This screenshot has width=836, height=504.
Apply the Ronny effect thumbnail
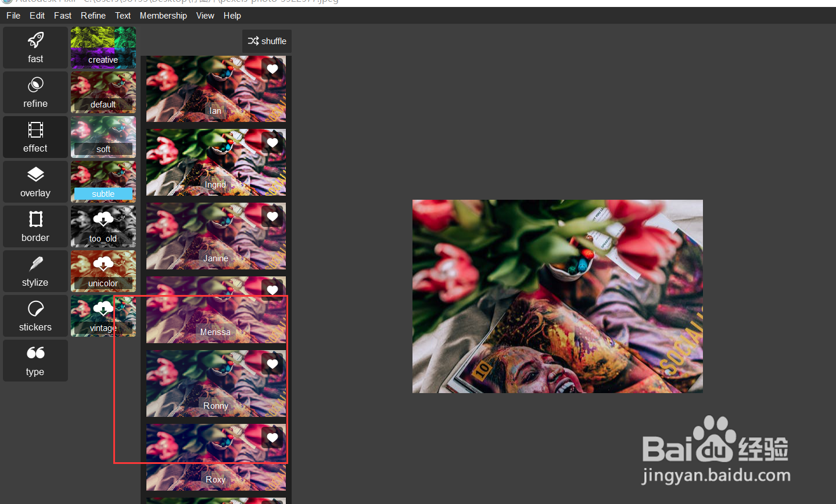click(x=216, y=384)
